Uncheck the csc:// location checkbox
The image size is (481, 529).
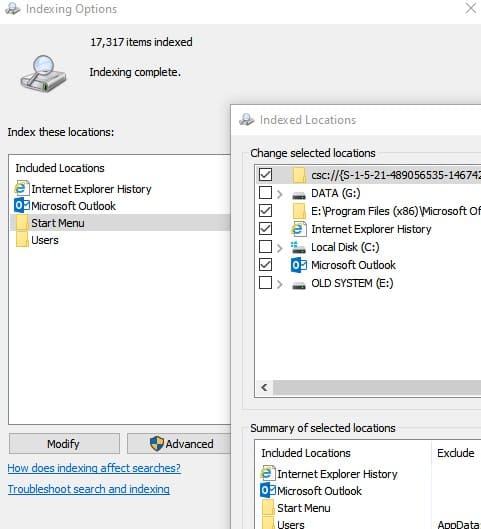(x=265, y=175)
